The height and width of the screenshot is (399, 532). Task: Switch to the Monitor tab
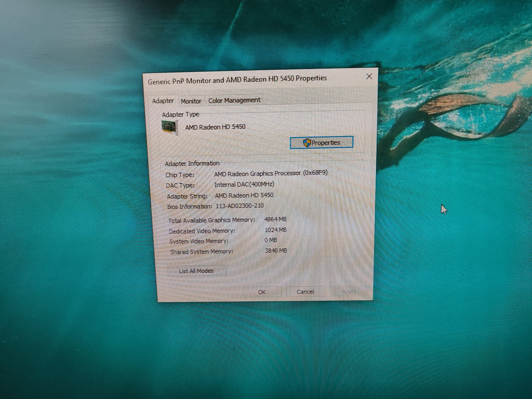tap(191, 101)
